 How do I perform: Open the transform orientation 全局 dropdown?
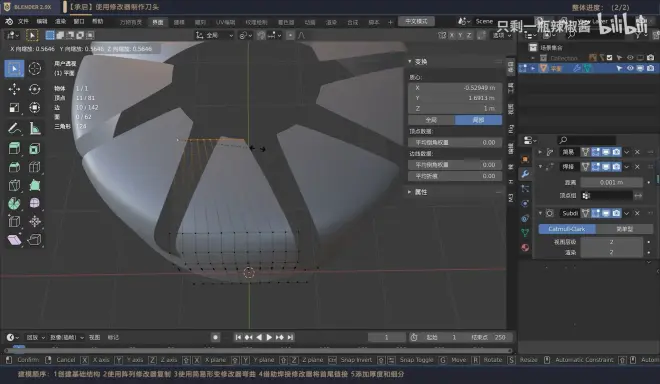coord(215,35)
